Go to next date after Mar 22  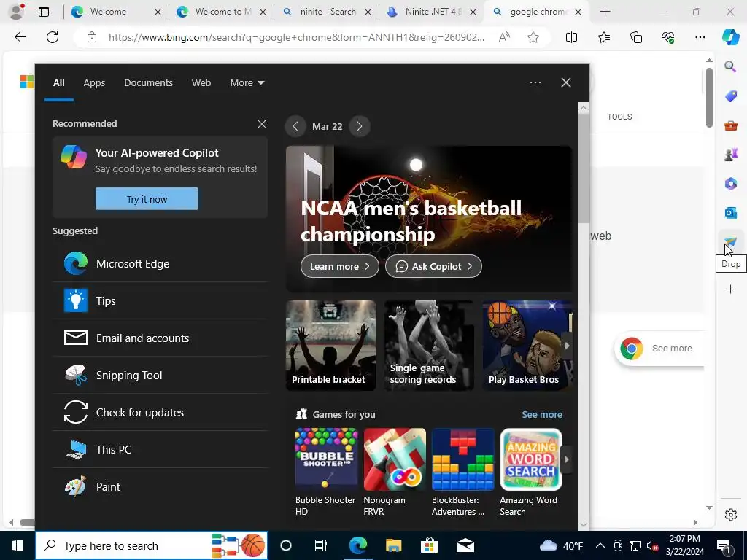click(x=359, y=126)
